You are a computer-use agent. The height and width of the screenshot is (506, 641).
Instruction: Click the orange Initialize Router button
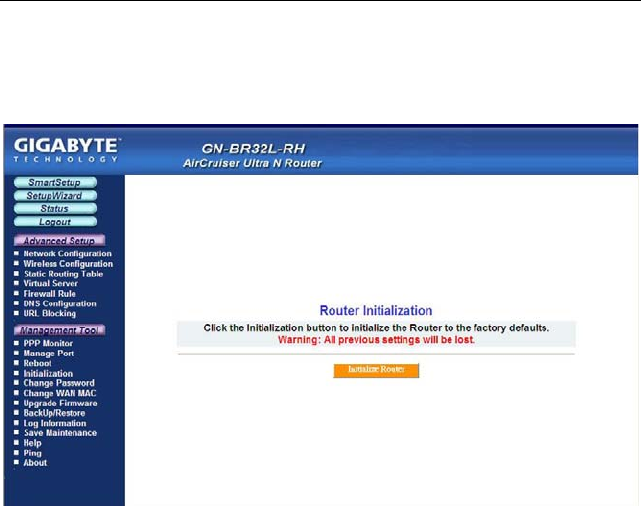(376, 370)
